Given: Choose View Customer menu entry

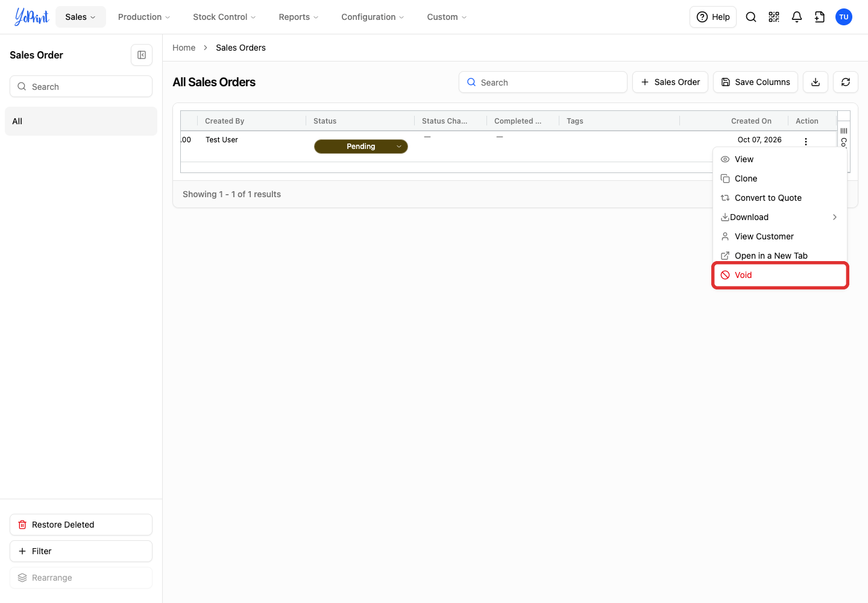Looking at the screenshot, I should (x=780, y=236).
